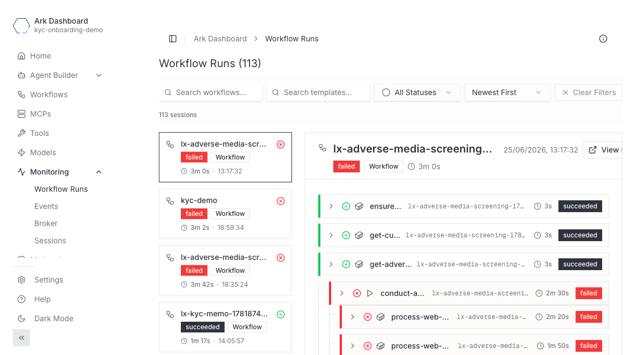The width and height of the screenshot is (644, 355).
Task: Click the Workflow tag in detail header
Action: coord(384,166)
